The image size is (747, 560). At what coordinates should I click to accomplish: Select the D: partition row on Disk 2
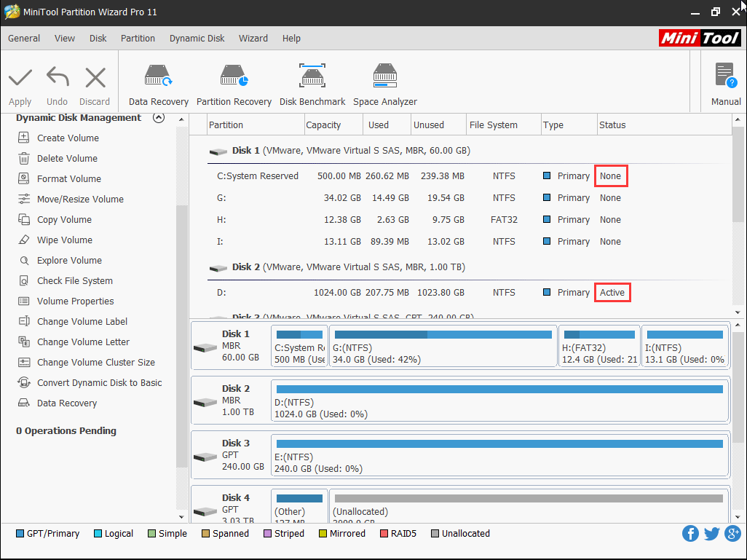tap(470, 293)
